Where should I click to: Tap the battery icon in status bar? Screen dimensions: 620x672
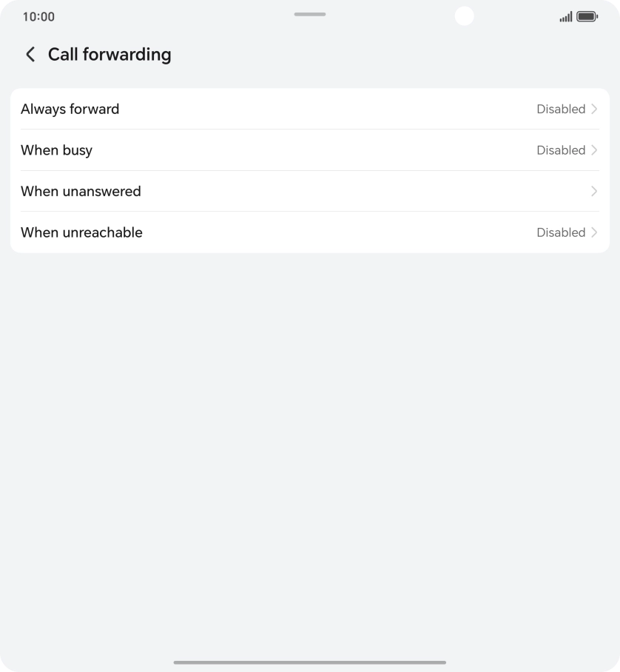pyautogui.click(x=587, y=16)
